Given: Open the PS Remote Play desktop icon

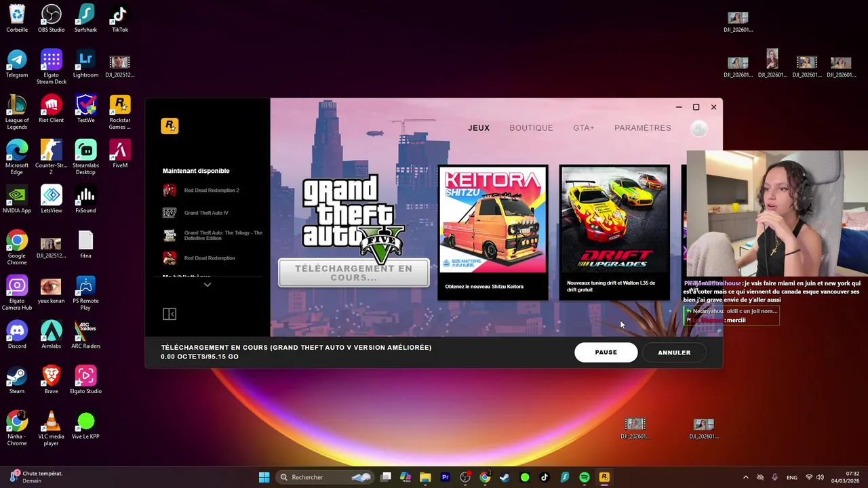Looking at the screenshot, I should [85, 293].
